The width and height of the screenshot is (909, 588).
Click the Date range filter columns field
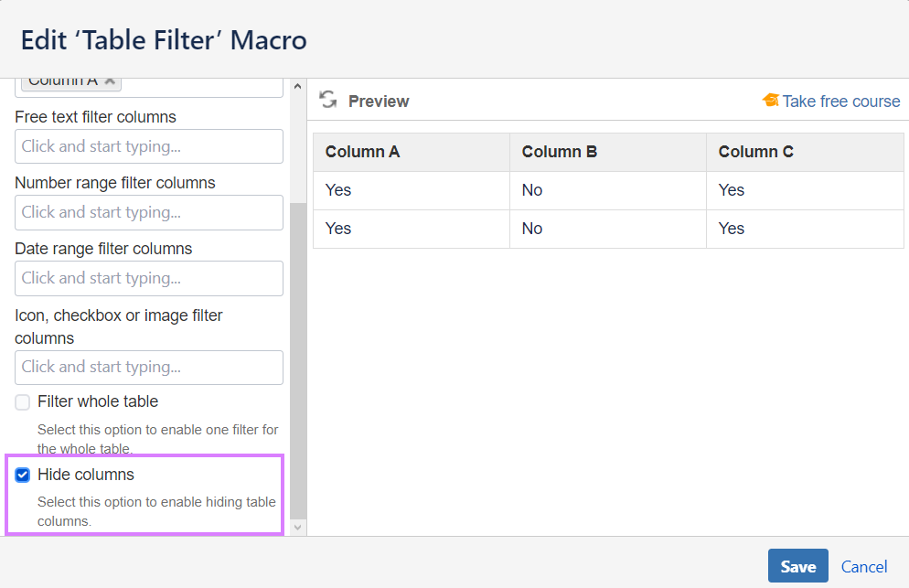(149, 278)
